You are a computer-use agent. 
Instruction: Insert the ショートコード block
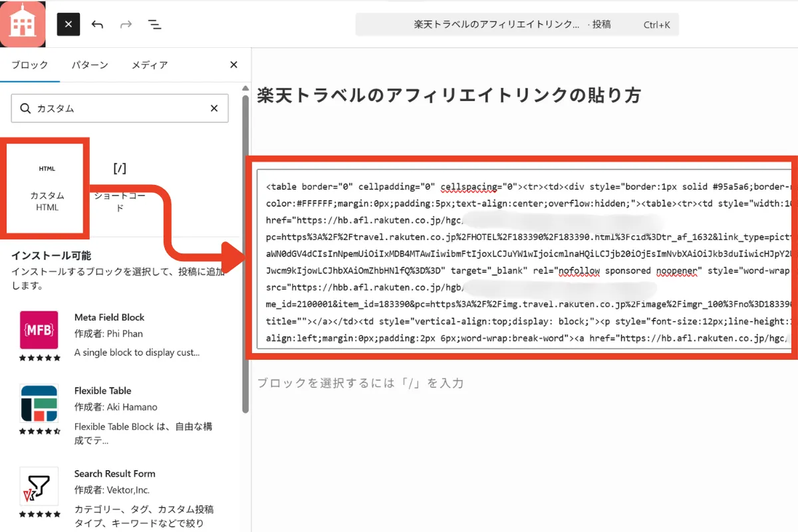119,189
